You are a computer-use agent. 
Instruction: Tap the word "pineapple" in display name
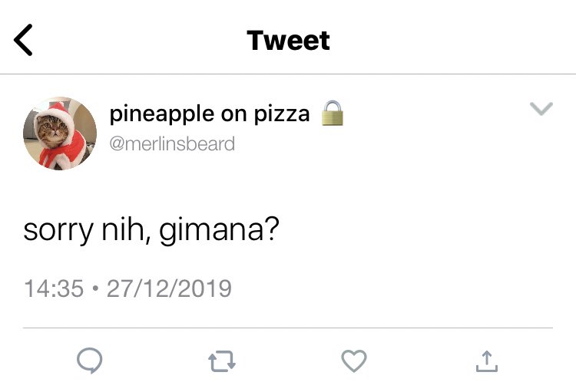(161, 114)
